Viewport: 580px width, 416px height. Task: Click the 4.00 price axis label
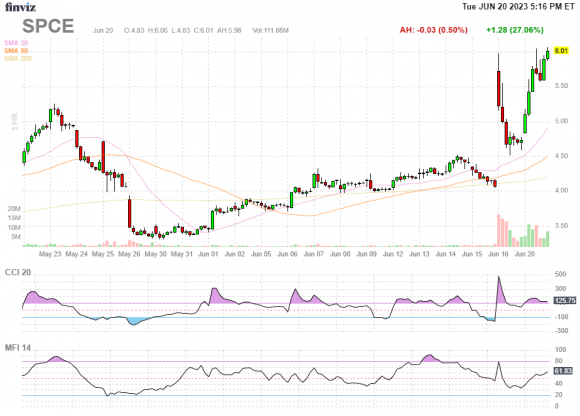561,190
